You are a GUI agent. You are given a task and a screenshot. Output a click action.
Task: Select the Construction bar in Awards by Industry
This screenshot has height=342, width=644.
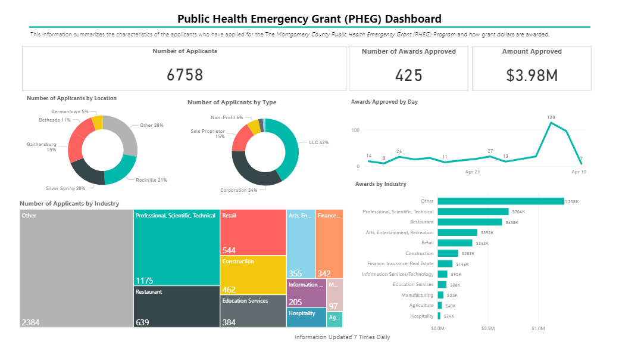coord(448,253)
